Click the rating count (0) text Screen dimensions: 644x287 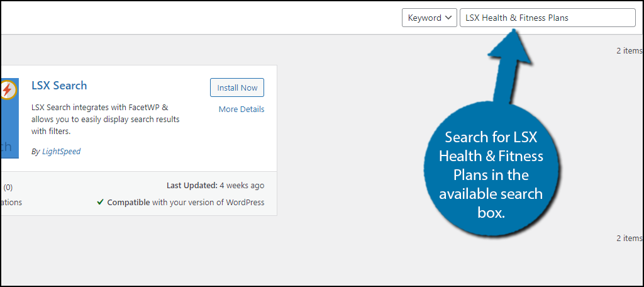8,188
